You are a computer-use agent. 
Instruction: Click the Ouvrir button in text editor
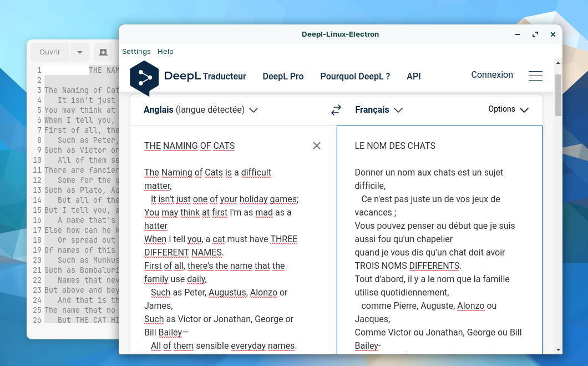pyautogui.click(x=50, y=52)
